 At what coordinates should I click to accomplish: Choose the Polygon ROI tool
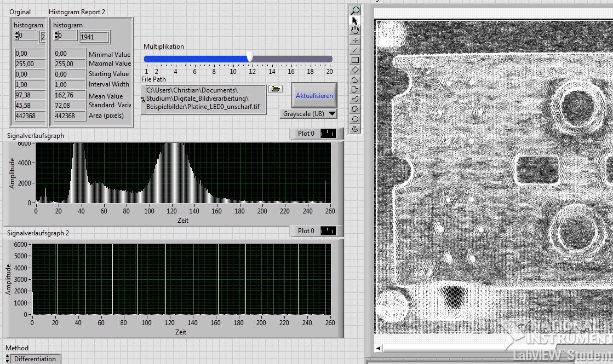point(355,89)
